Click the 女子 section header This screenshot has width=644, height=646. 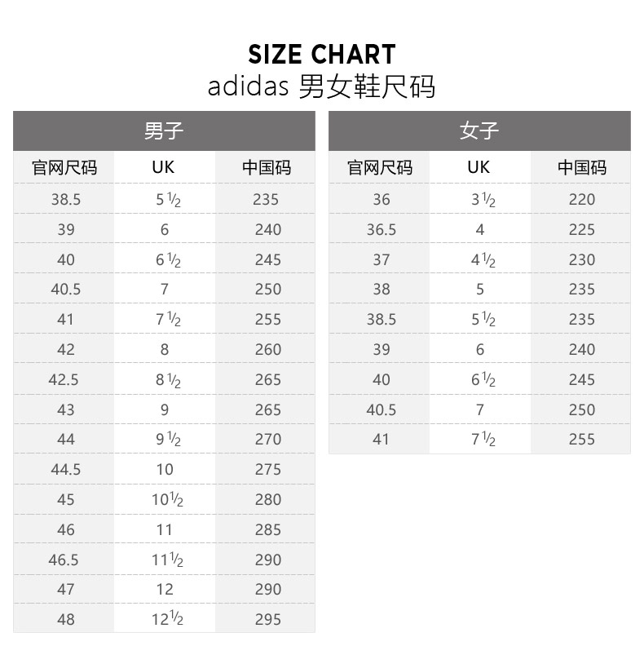coord(479,131)
